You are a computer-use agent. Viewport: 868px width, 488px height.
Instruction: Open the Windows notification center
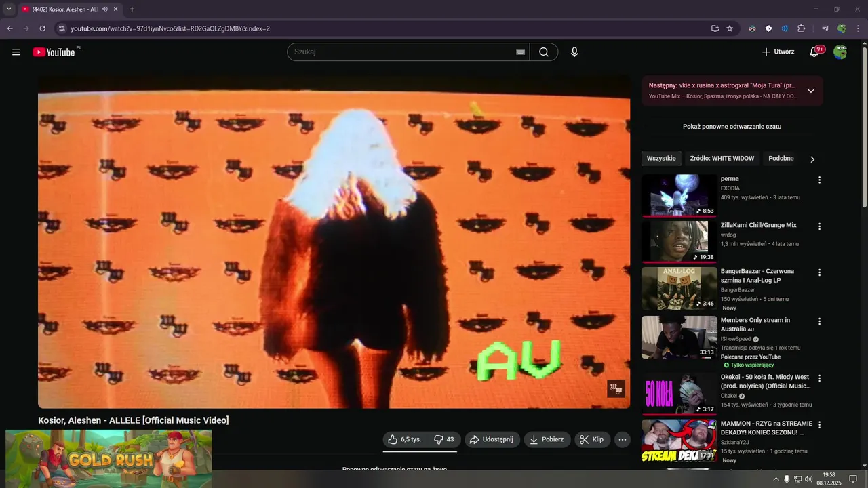click(853, 479)
